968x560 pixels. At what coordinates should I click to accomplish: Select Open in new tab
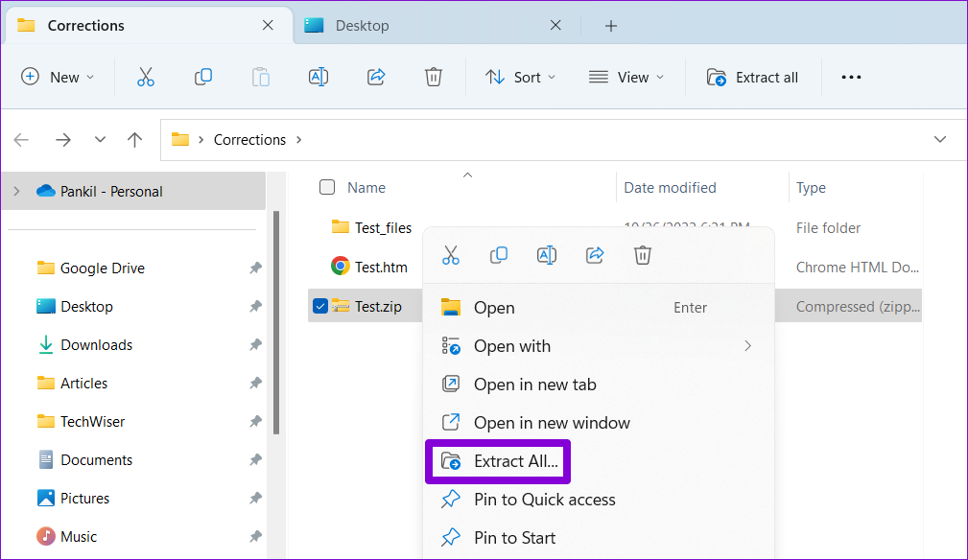[599, 385]
